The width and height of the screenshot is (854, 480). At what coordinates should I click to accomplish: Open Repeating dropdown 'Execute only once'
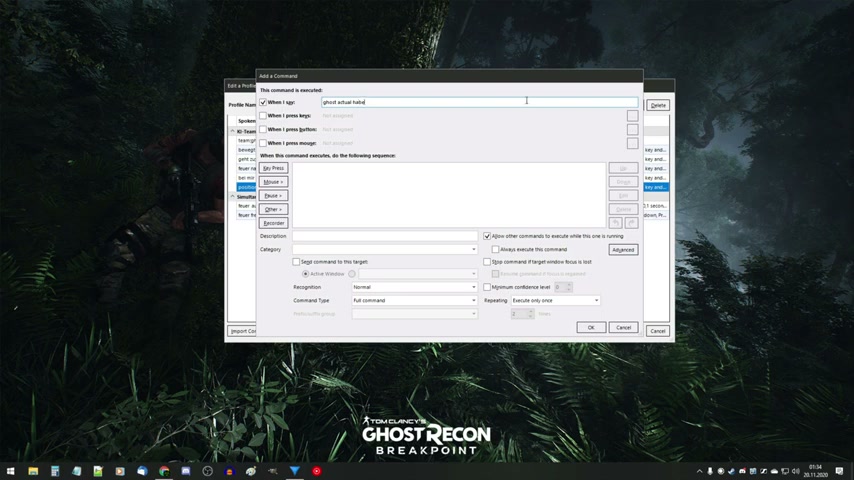tap(556, 300)
